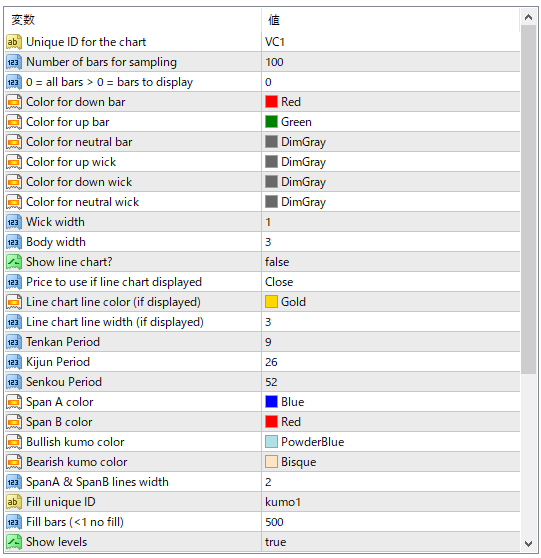Edit the Fill bars value 500
This screenshot has width=541, height=558.
pyautogui.click(x=391, y=522)
